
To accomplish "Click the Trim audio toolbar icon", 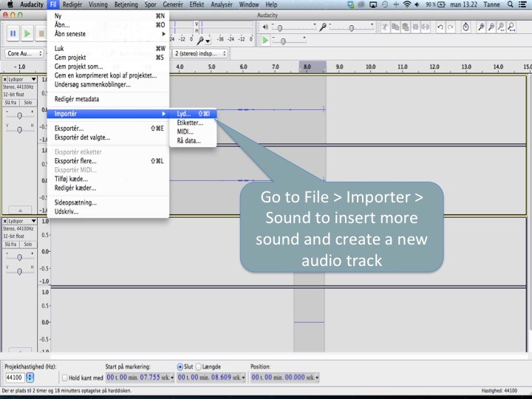I will point(415,27).
